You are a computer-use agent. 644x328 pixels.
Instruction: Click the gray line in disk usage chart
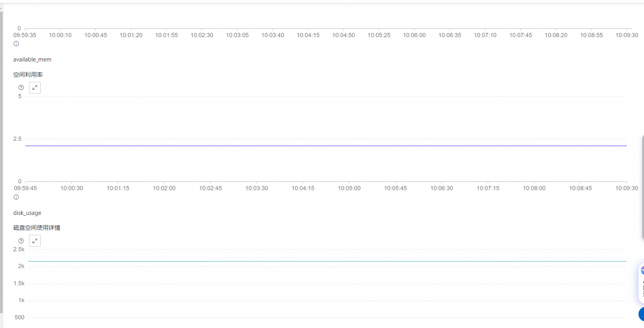click(327, 261)
